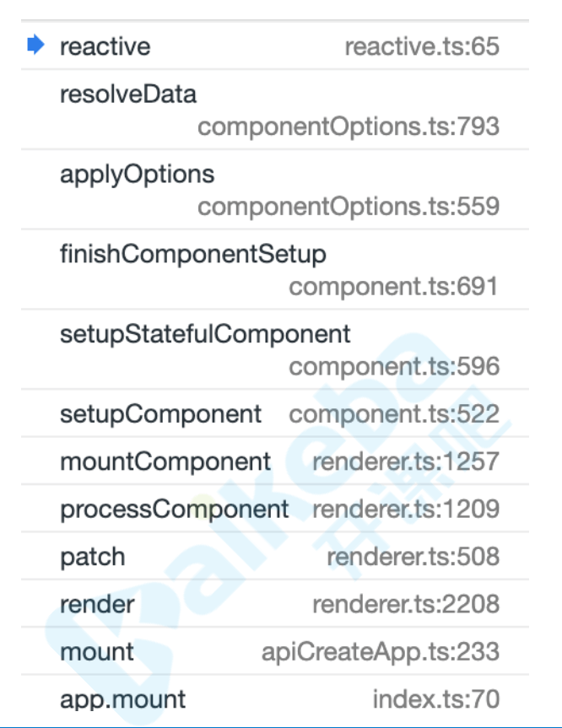Open the renderer.ts:2208 source link
Screen dimensions: 562x728
tap(406, 603)
